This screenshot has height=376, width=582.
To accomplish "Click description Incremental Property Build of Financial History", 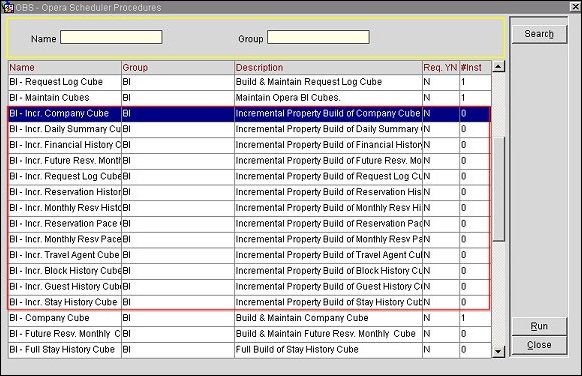I will pyautogui.click(x=328, y=145).
